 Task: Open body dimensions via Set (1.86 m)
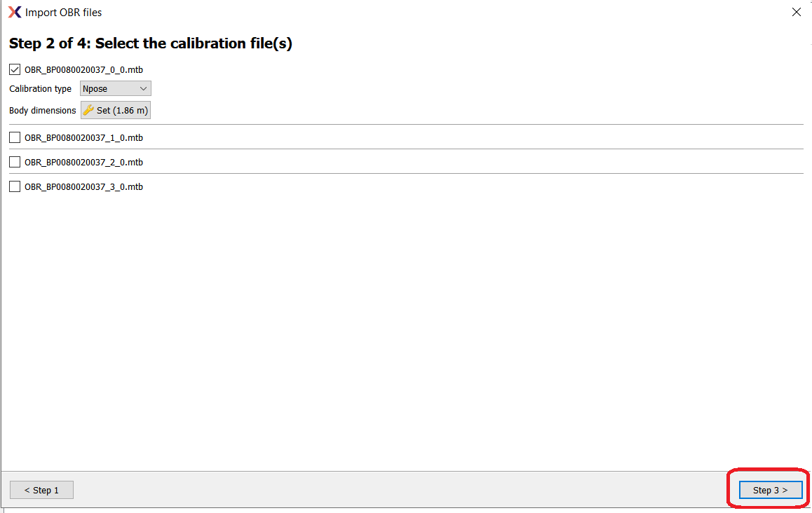coord(116,110)
